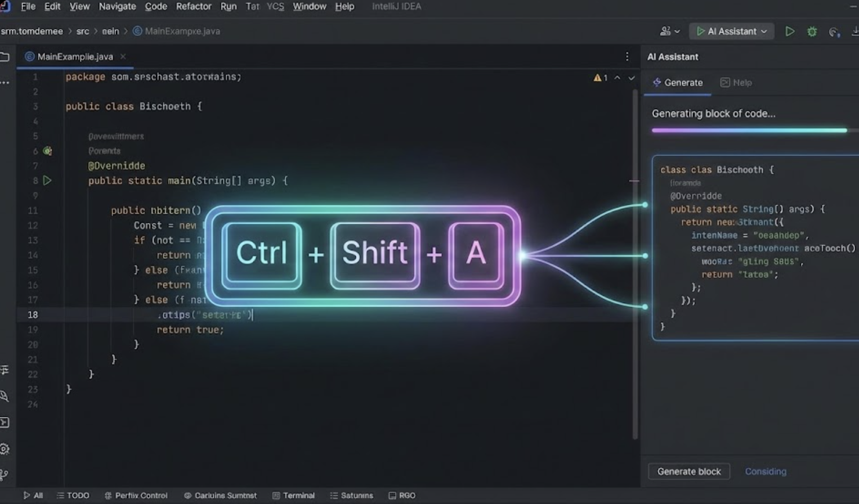
Task: Click the Considing link in AI panel
Action: click(765, 471)
